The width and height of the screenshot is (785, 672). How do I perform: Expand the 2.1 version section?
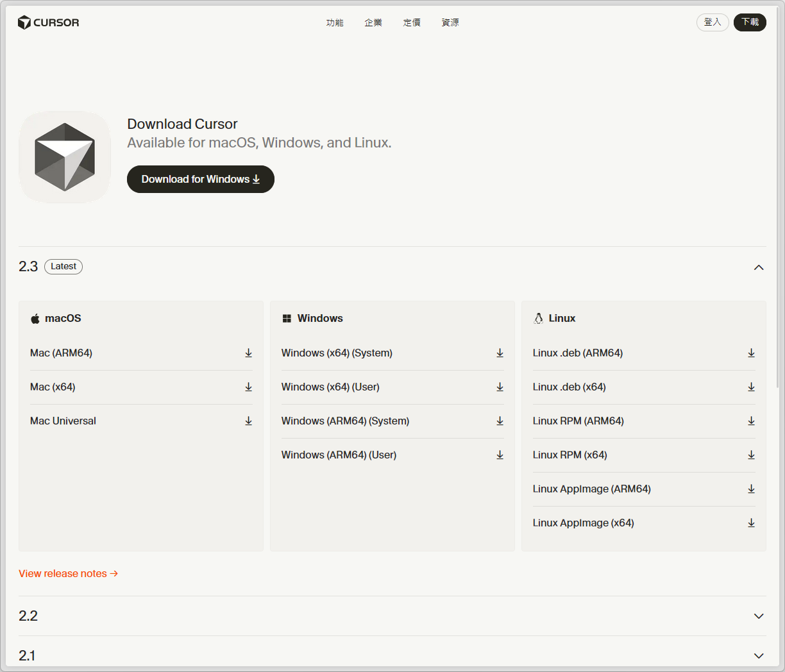click(x=759, y=655)
